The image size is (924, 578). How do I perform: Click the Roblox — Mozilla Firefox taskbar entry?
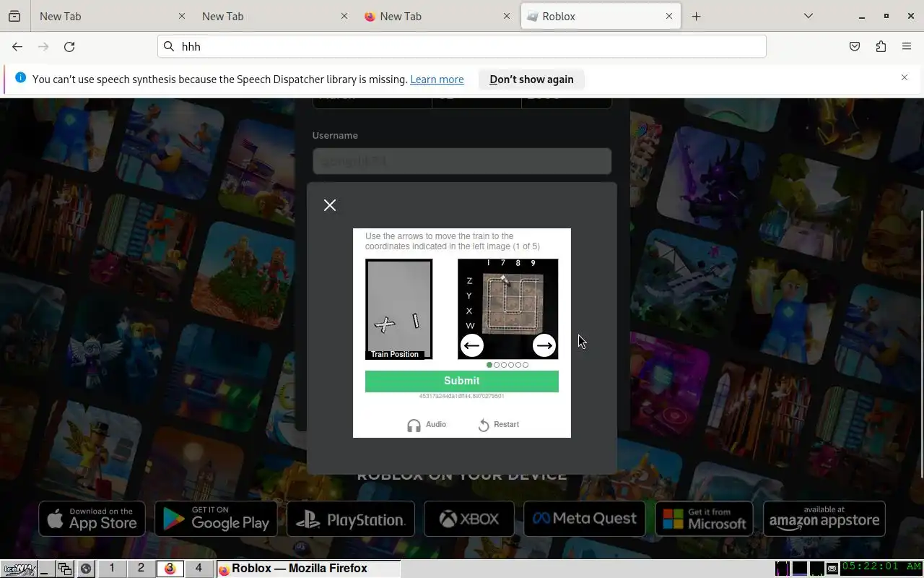click(x=308, y=569)
